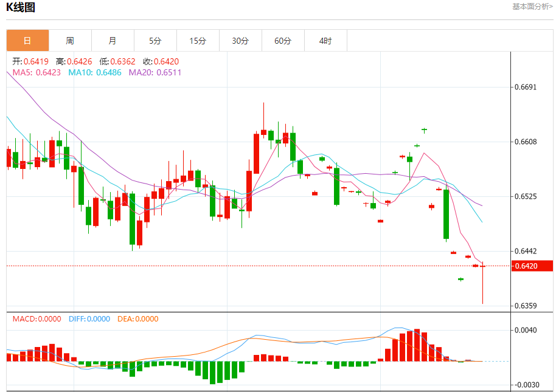The height and width of the screenshot is (392, 556).
Task: Click the 0.6442 price axis label
Action: [x=526, y=251]
